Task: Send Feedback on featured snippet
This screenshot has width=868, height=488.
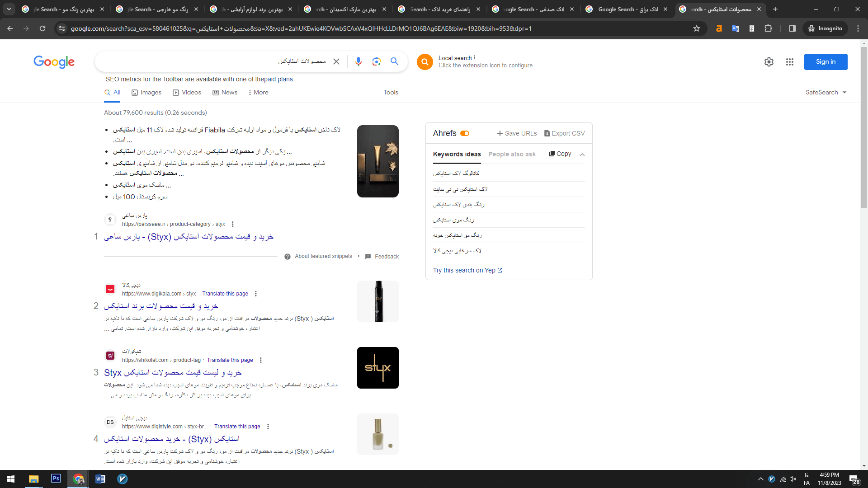Action: pos(382,256)
